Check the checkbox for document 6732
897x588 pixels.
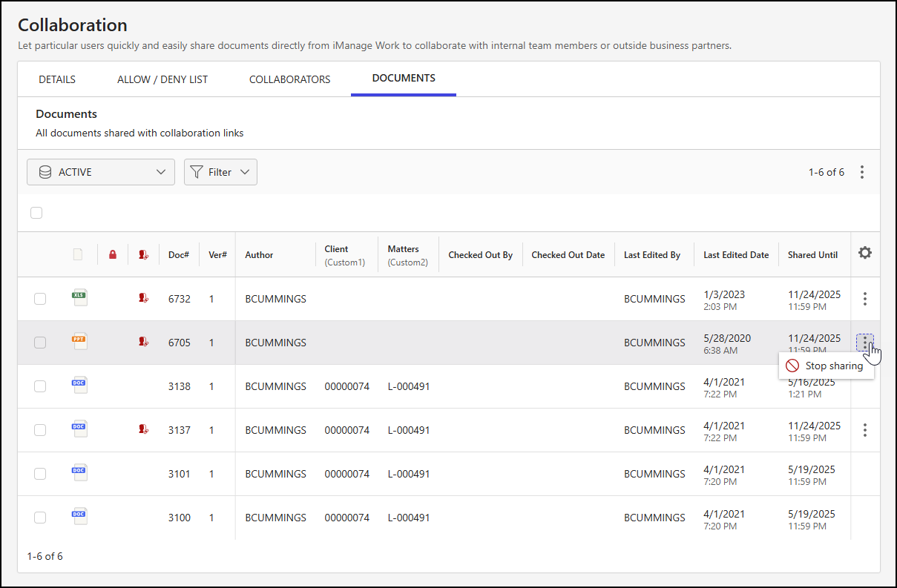coord(40,298)
